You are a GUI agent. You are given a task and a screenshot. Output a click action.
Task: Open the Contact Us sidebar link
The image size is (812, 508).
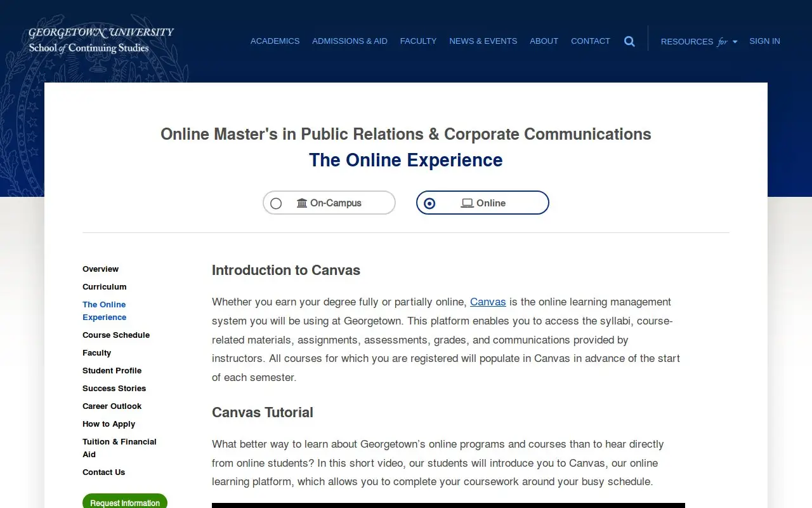(x=103, y=472)
